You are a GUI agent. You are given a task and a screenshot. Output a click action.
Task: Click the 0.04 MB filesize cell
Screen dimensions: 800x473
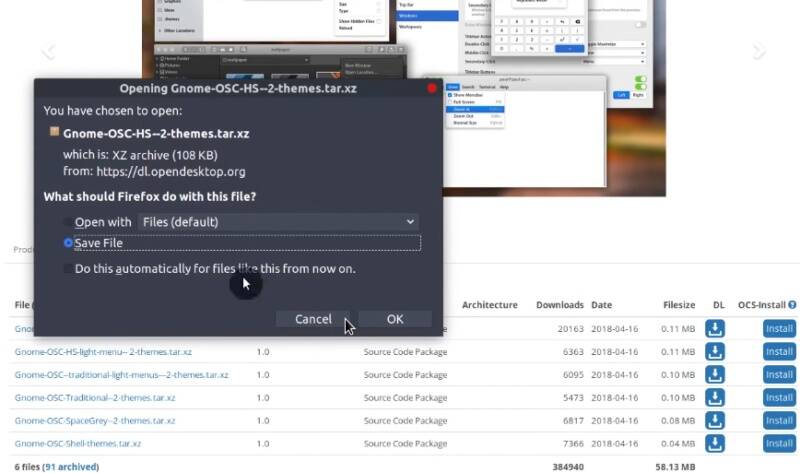[x=678, y=443]
